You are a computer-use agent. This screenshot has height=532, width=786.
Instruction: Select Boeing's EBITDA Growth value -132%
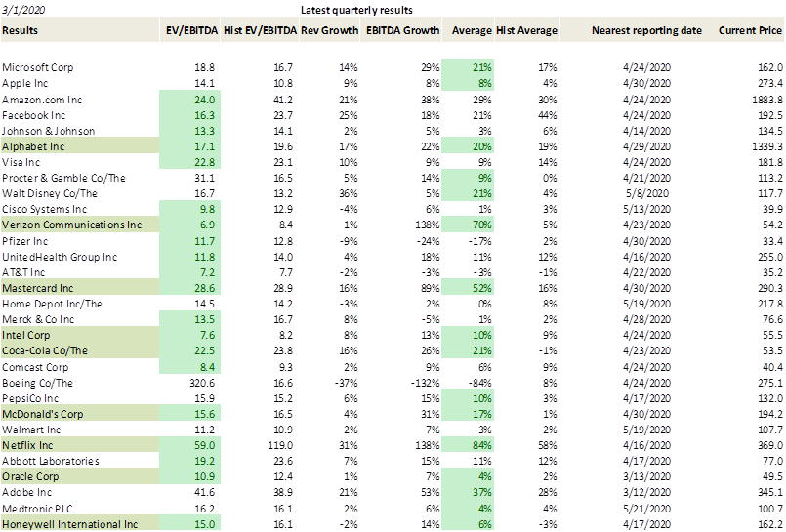[427, 383]
